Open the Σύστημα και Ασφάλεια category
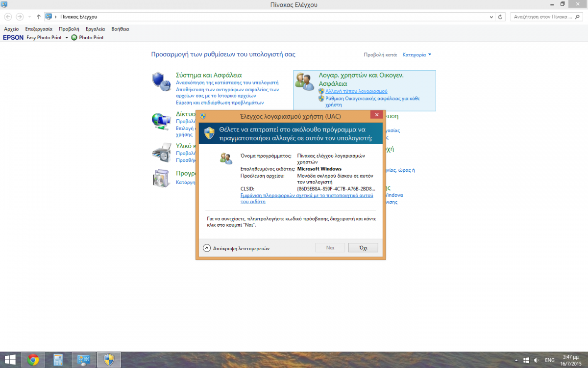 [209, 75]
